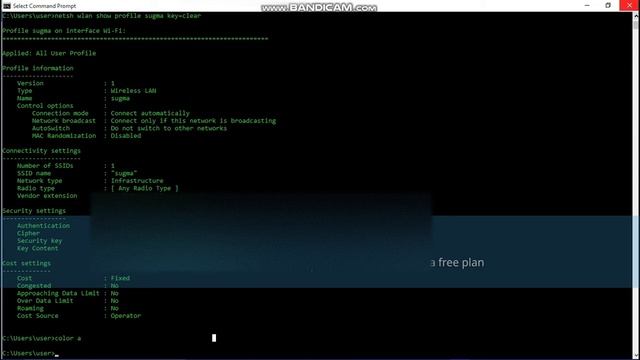Click the 'Select Command Prompt' title text
The image size is (640, 360).
[x=44, y=6]
